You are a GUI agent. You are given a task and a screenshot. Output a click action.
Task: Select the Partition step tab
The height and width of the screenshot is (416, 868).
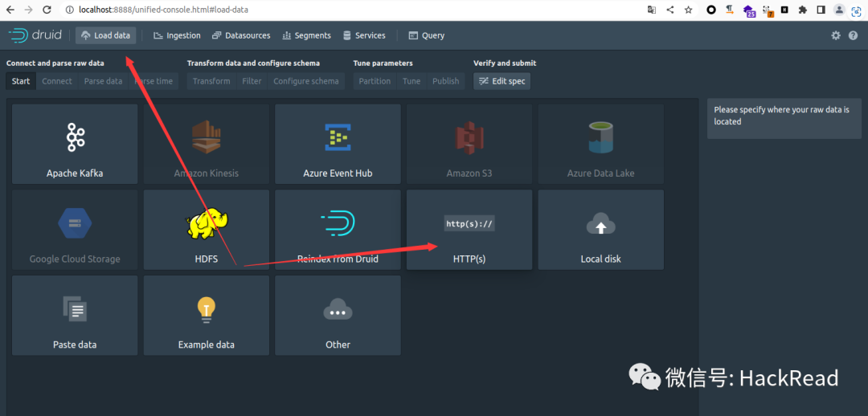375,81
